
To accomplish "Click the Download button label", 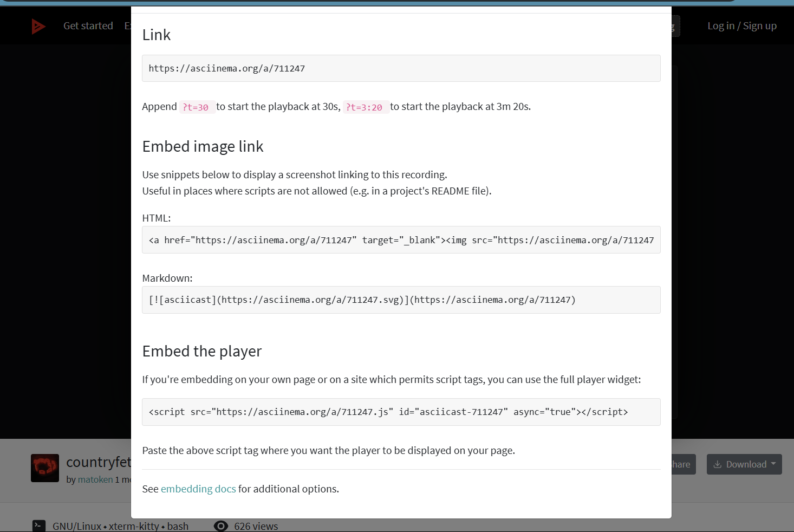I will pos(746,464).
